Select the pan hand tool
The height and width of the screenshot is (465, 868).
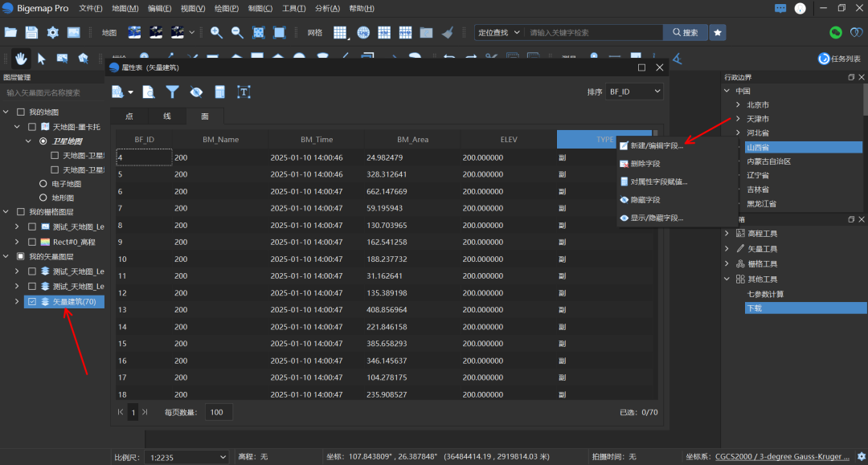[x=21, y=58]
